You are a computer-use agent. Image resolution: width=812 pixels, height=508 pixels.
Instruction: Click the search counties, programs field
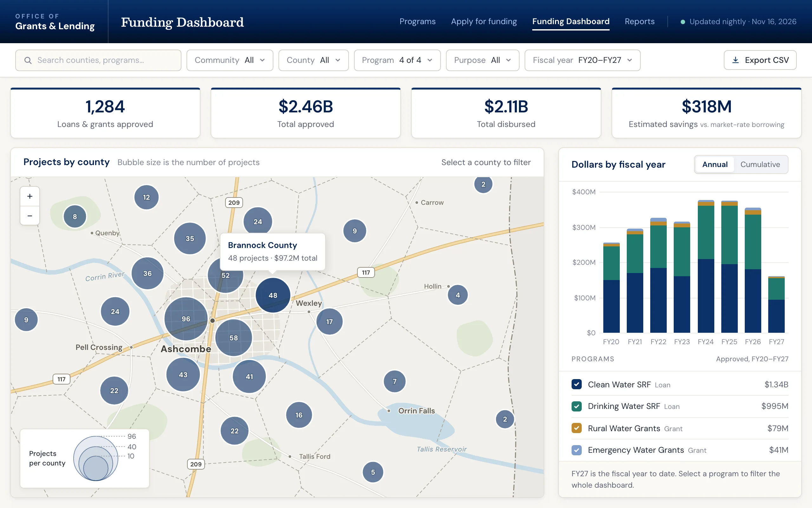coord(98,60)
